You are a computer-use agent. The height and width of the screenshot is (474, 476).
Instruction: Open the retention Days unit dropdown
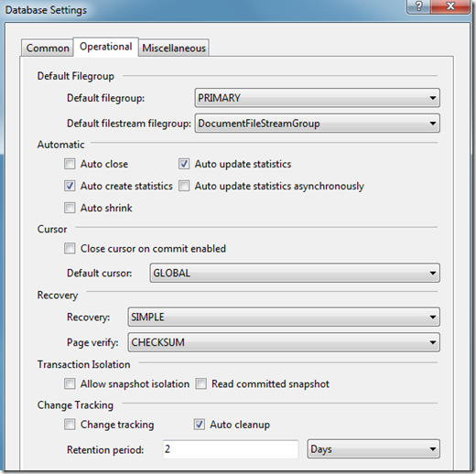[x=373, y=449]
